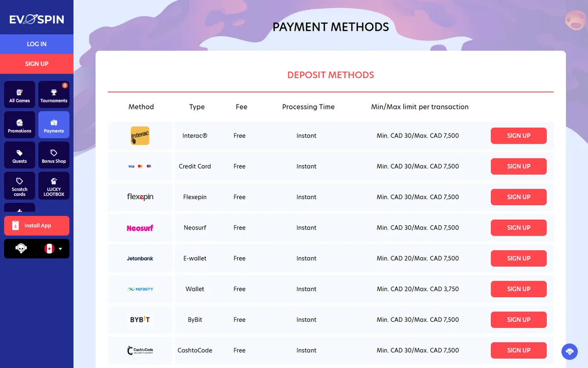588x368 pixels.
Task: Open Tournaments with notification badge
Action: [x=54, y=95]
